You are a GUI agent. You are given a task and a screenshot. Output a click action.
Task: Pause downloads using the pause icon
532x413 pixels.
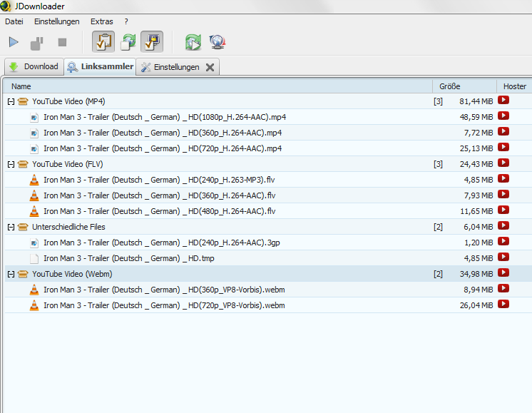pyautogui.click(x=37, y=43)
